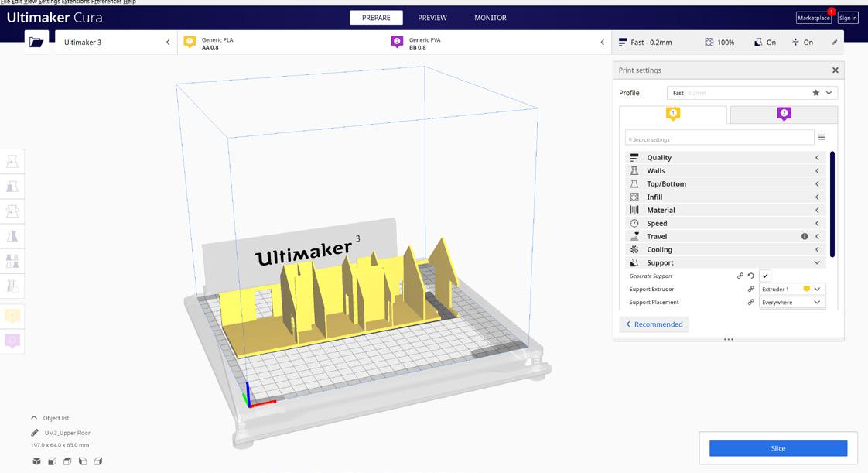This screenshot has height=473, width=868.
Task: Switch to the PREVIEW stage tab
Action: [432, 18]
